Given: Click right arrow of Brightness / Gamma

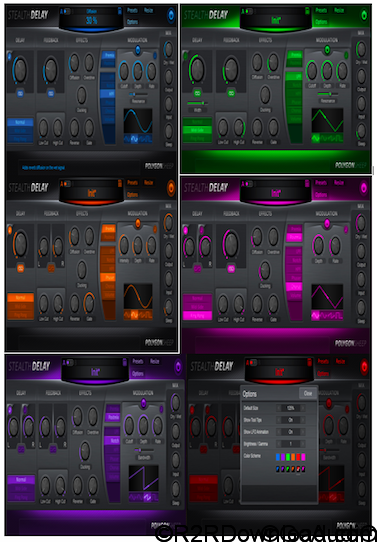Looking at the screenshot, I should 302,443.
